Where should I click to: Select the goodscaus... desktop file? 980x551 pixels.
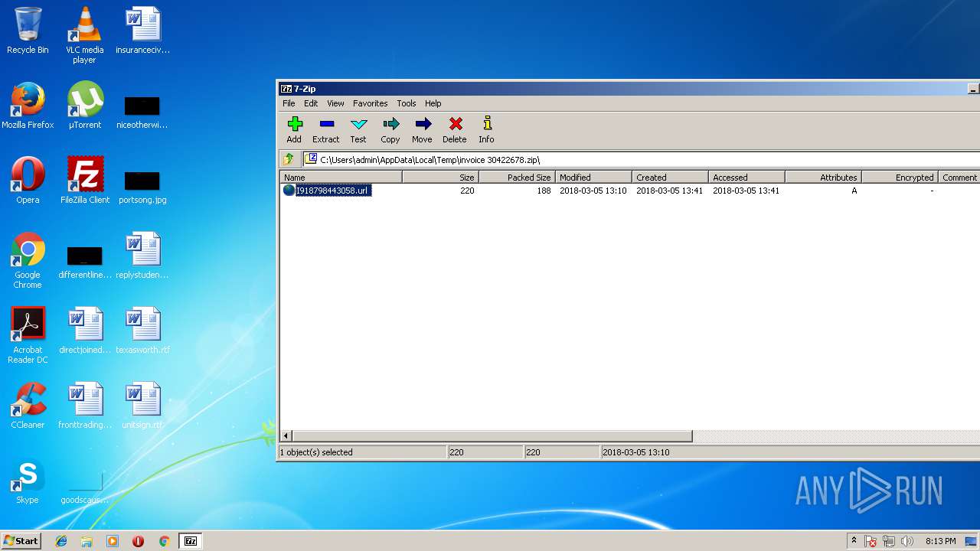point(85,488)
